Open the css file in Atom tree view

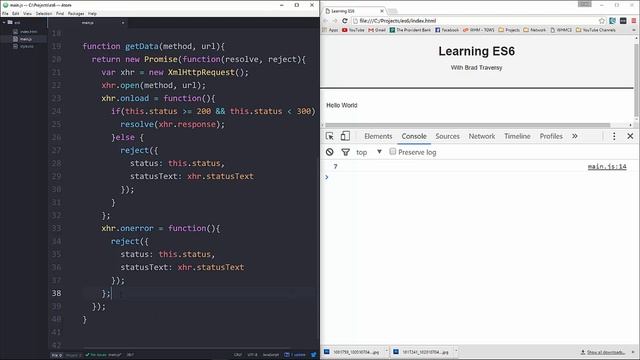(x=24, y=47)
